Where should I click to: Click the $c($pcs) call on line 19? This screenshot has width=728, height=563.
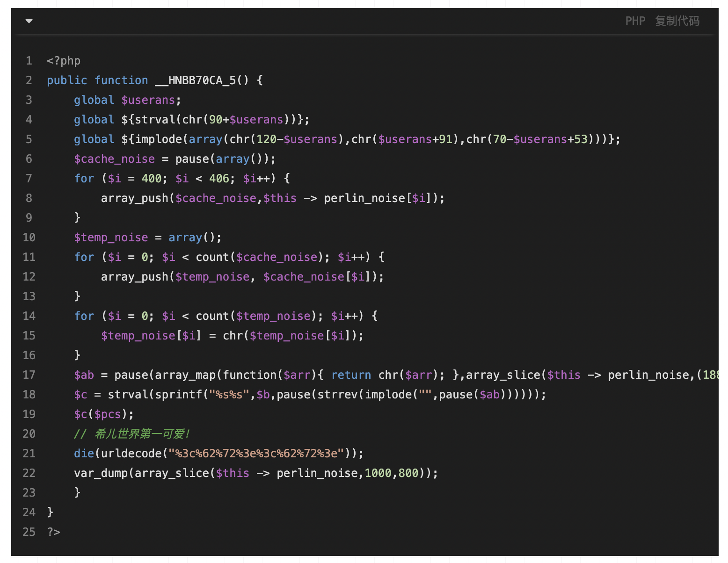(x=103, y=414)
